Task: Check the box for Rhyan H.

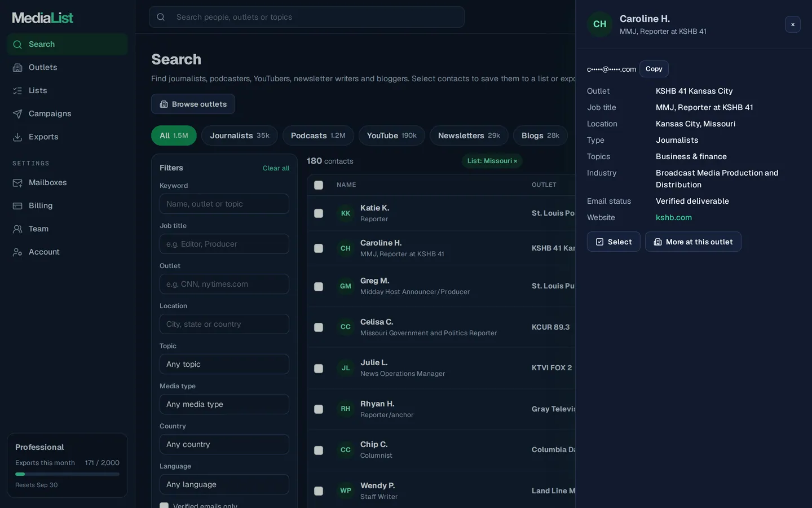Action: coord(319,409)
